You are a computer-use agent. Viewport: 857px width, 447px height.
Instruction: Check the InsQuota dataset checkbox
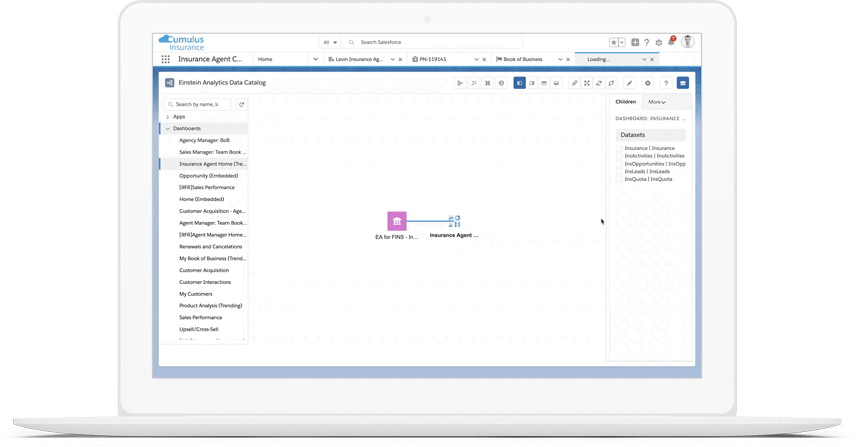click(619, 179)
